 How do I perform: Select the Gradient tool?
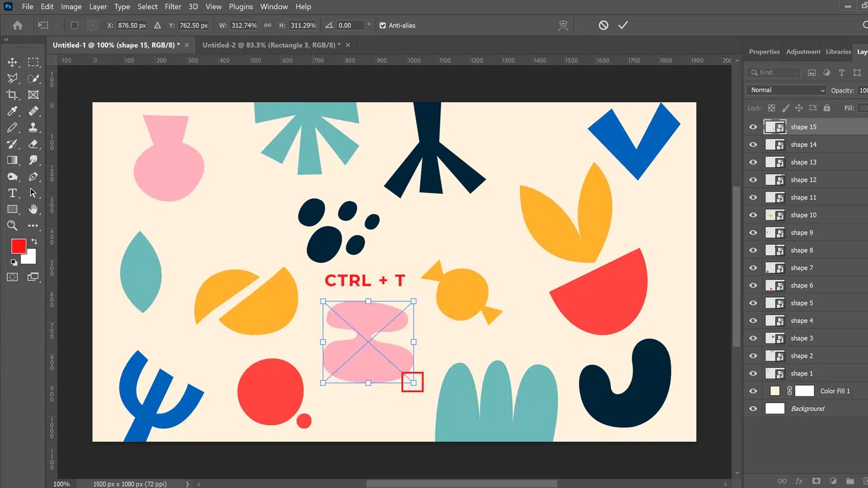tap(12, 160)
